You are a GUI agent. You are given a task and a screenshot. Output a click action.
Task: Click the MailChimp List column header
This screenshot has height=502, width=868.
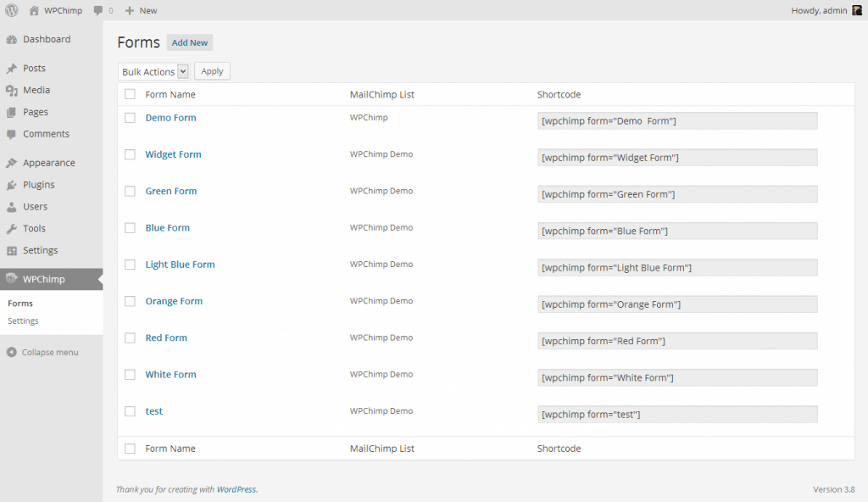[382, 95]
